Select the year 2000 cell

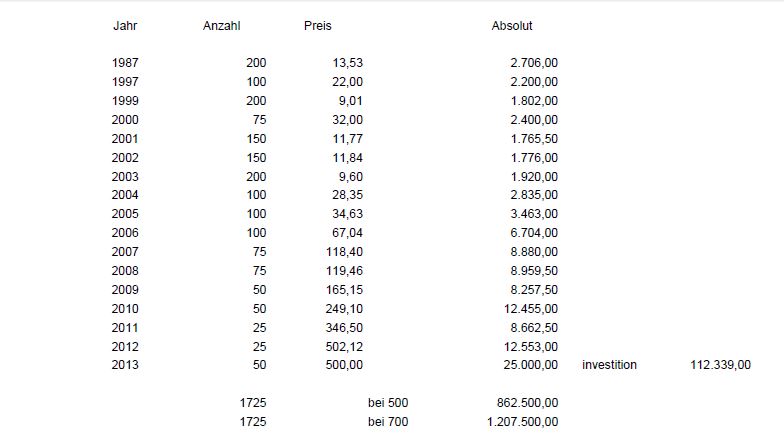point(125,120)
